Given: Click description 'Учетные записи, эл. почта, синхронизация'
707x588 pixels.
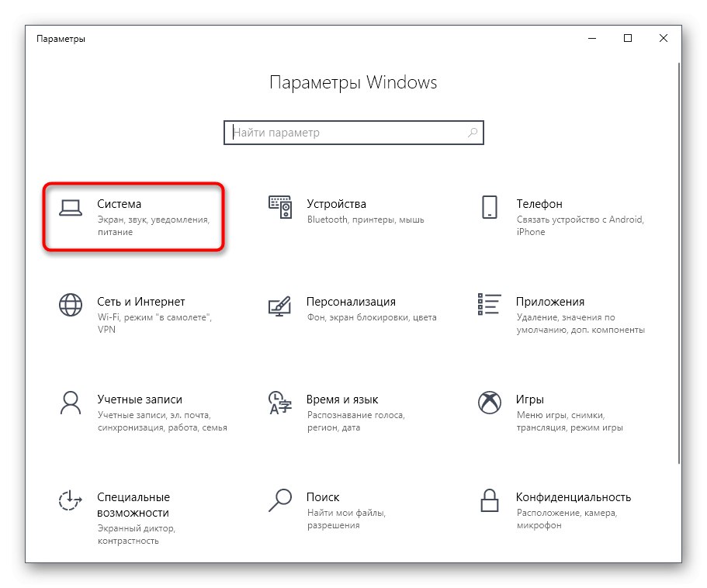Looking at the screenshot, I should (162, 421).
